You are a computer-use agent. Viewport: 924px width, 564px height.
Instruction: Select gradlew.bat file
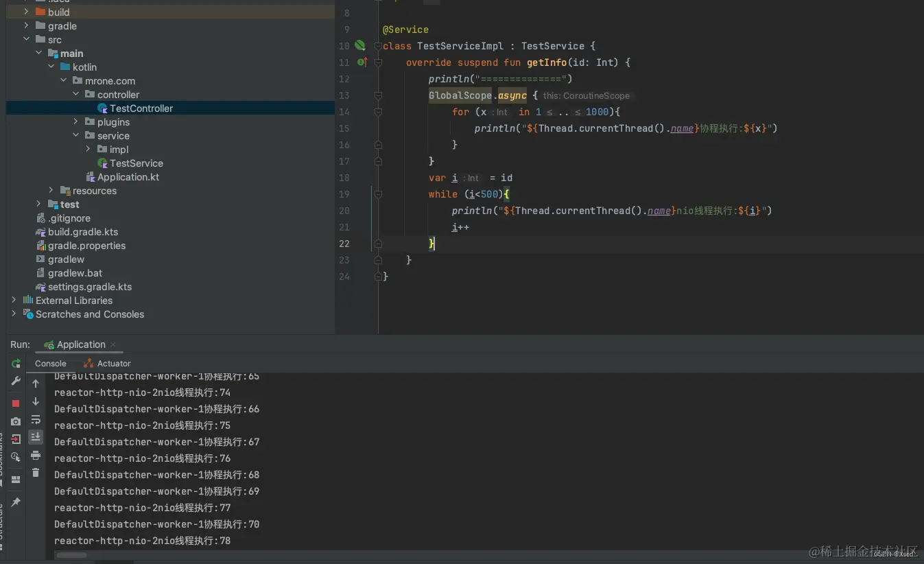click(x=75, y=273)
